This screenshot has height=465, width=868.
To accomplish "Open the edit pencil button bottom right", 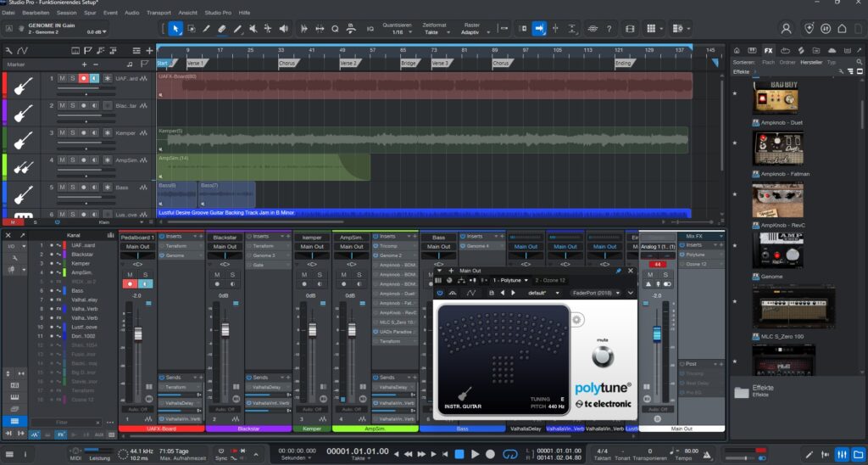I will [810, 454].
